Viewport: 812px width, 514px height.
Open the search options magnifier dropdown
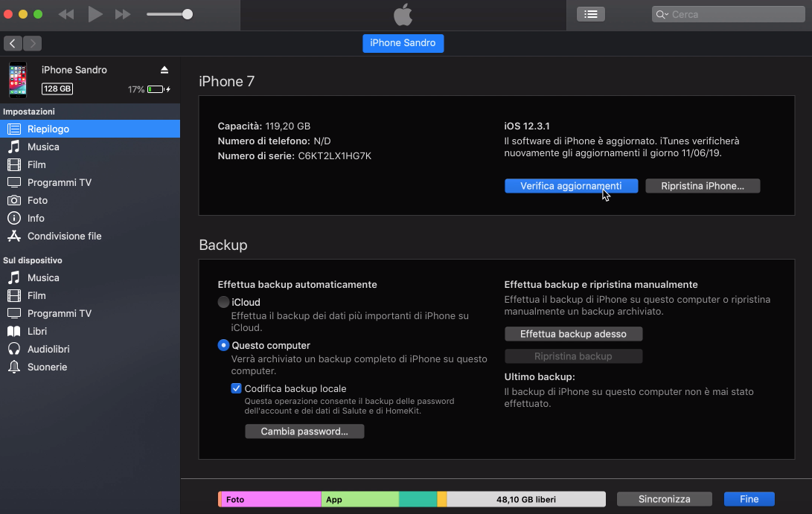tap(662, 14)
